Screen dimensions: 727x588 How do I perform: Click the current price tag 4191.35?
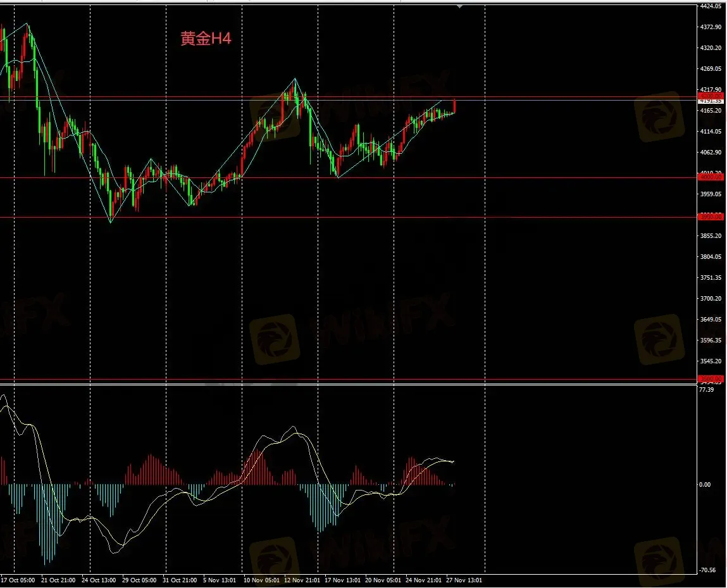pyautogui.click(x=711, y=101)
